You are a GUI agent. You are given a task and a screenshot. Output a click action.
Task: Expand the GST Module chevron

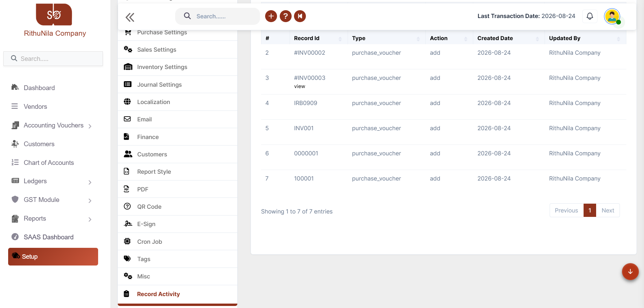90,201
